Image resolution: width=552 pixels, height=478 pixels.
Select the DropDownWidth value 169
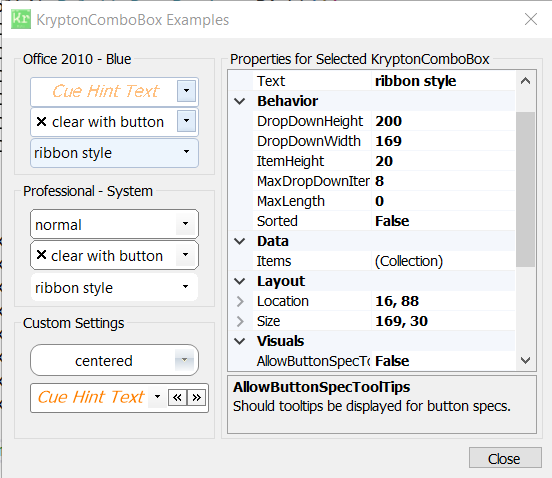point(444,141)
